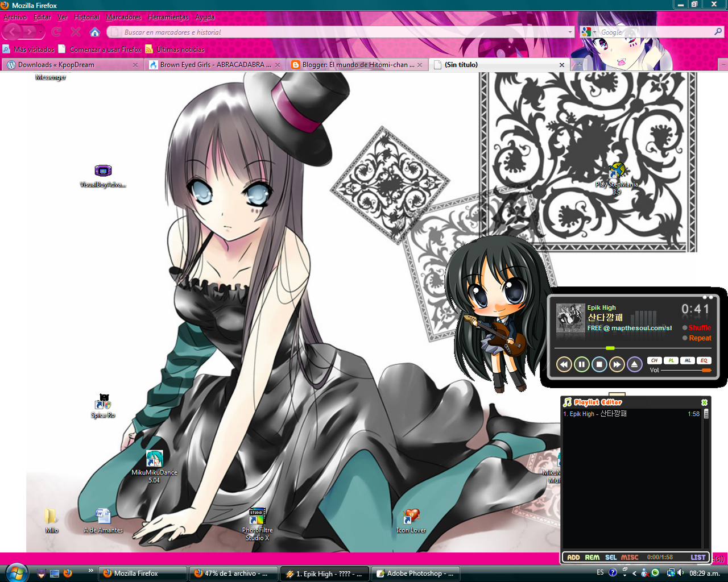Toggle the PL playlist button

(671, 360)
